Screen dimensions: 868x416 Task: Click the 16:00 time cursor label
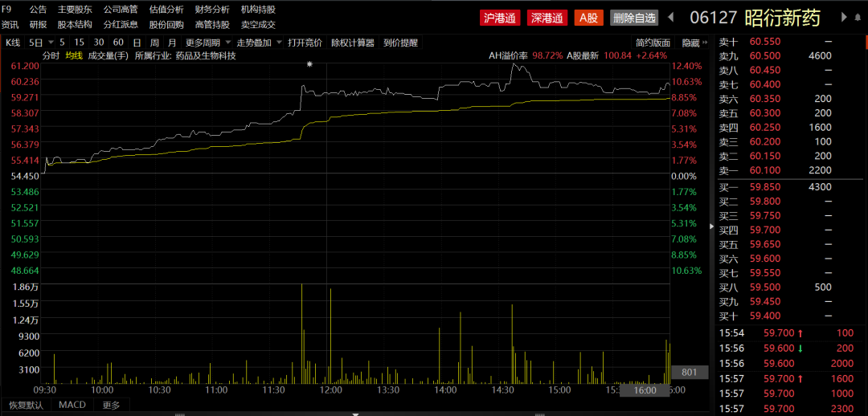coord(645,390)
